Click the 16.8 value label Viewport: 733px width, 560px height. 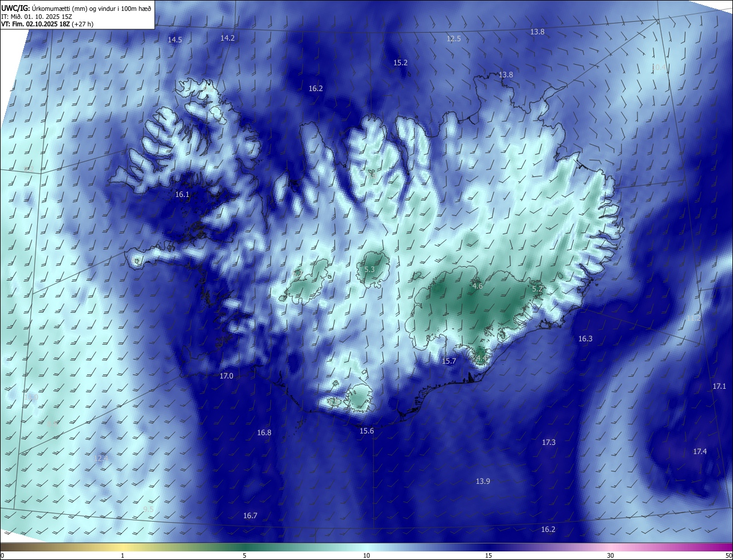click(264, 433)
